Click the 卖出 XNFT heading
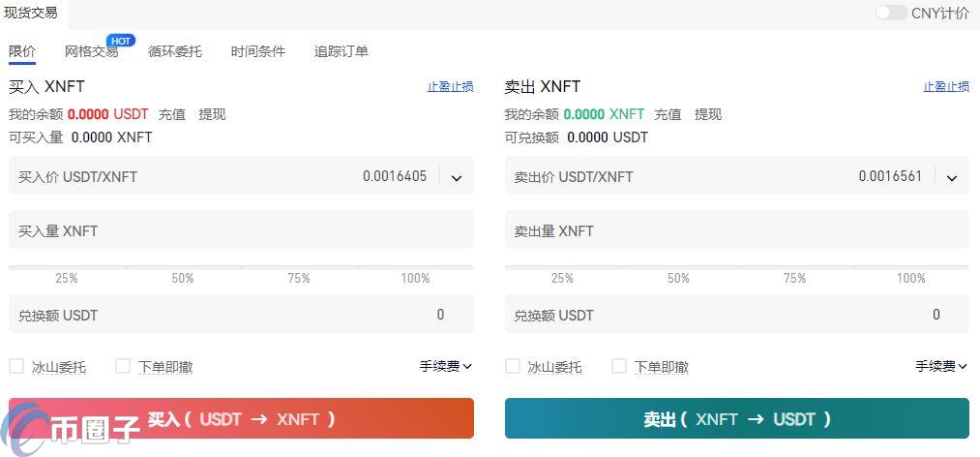Viewport: 980px width, 457px height. [x=543, y=87]
